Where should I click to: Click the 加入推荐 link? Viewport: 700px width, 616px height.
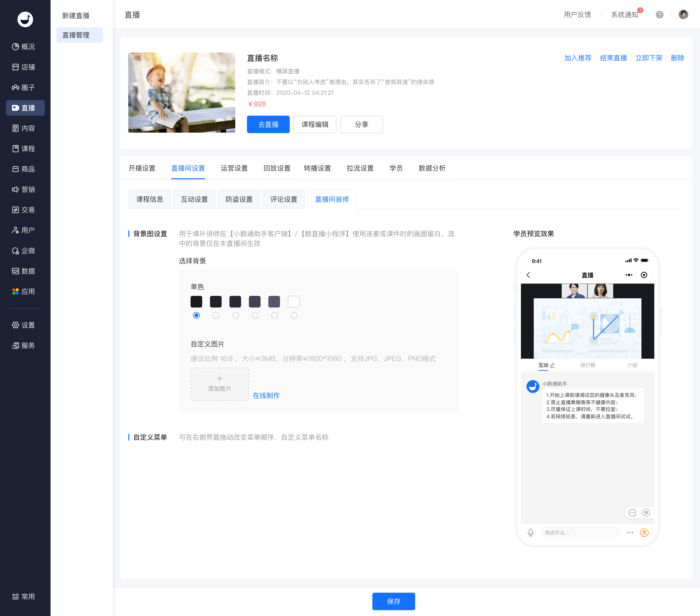coord(578,58)
